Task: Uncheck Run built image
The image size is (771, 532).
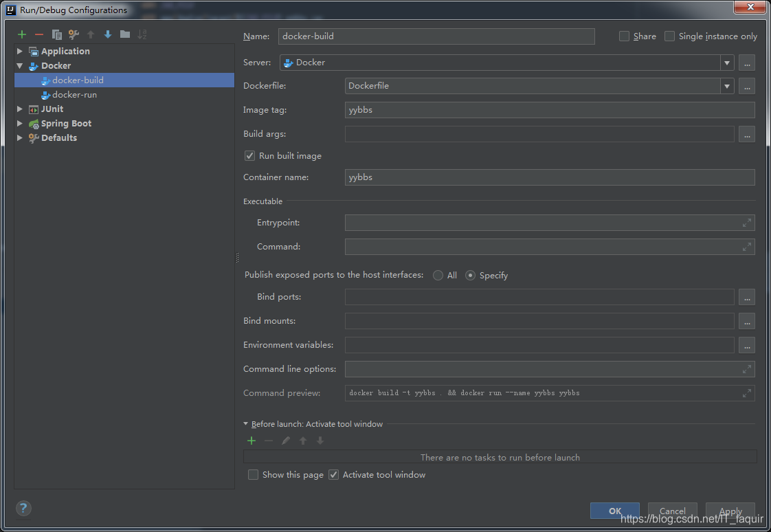Action: [250, 156]
